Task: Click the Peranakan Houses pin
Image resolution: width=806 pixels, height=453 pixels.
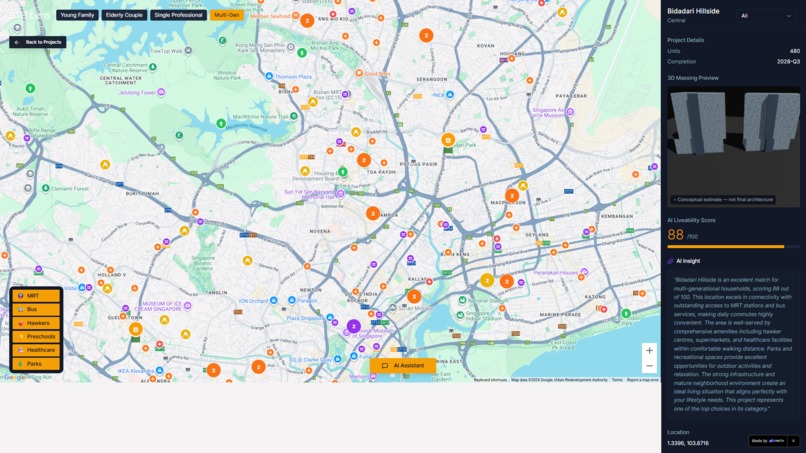Action: (584, 272)
